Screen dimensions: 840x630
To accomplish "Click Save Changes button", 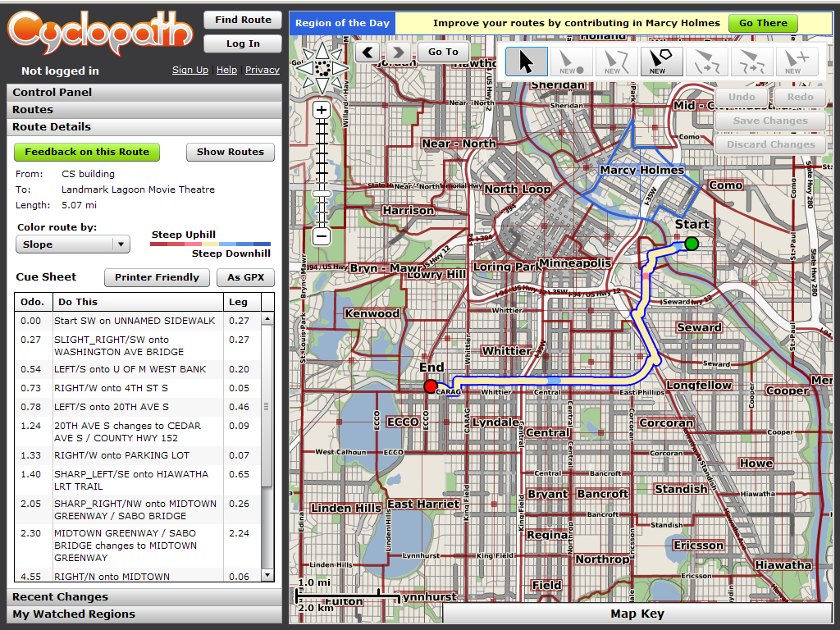I will pyautogui.click(x=770, y=121).
